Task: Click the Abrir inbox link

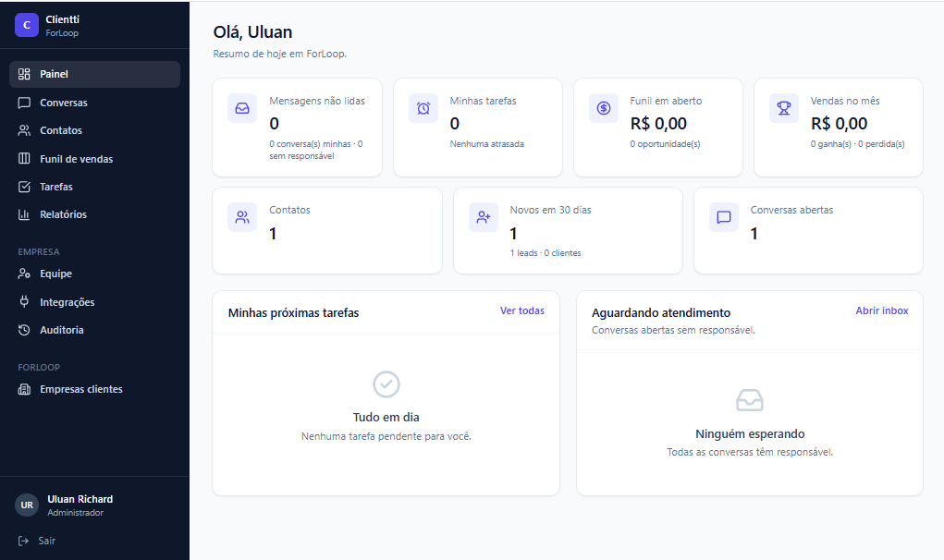Action: pyautogui.click(x=882, y=311)
